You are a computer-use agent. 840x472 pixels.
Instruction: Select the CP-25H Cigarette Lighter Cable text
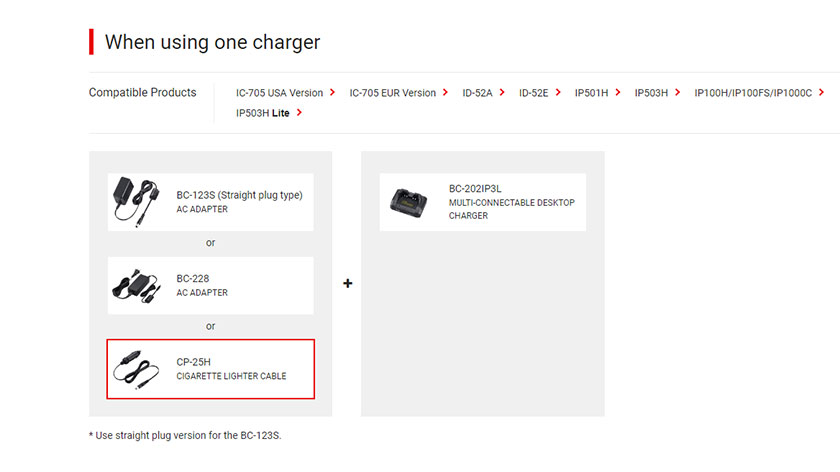tap(231, 369)
